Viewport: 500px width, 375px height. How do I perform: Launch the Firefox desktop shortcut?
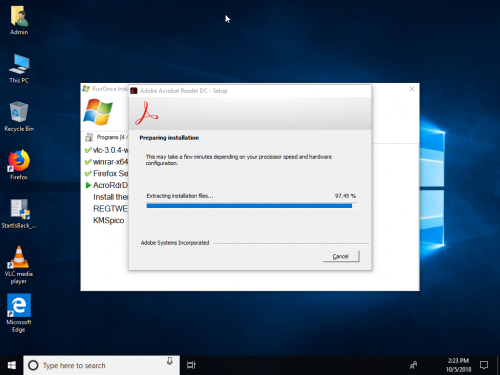click(x=19, y=165)
